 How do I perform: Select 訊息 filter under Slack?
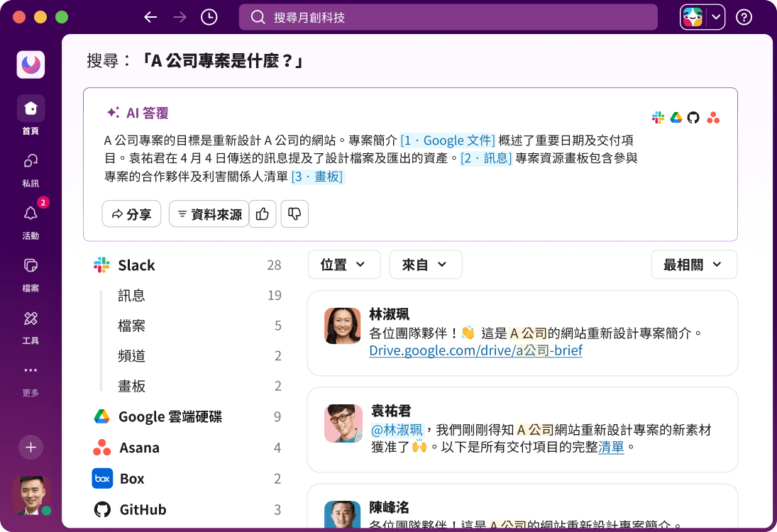(x=131, y=296)
